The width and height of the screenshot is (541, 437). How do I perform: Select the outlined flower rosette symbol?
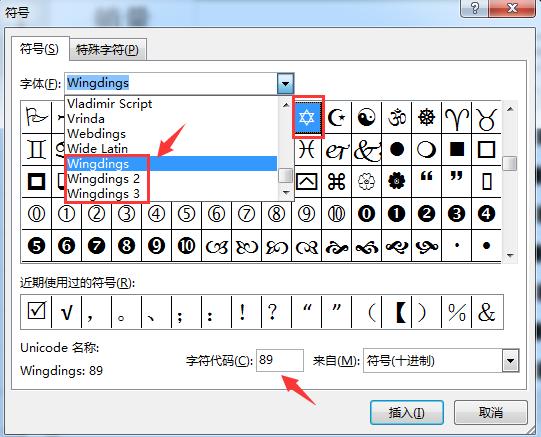click(x=366, y=181)
